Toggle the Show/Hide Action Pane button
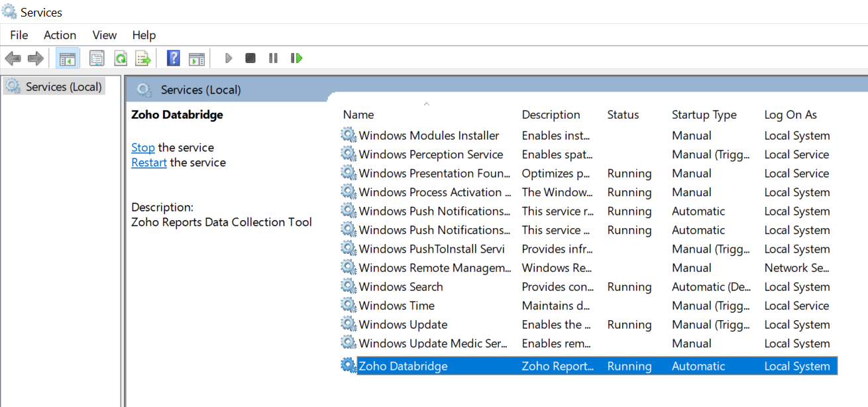Viewport: 868px width, 407px height. click(x=196, y=58)
